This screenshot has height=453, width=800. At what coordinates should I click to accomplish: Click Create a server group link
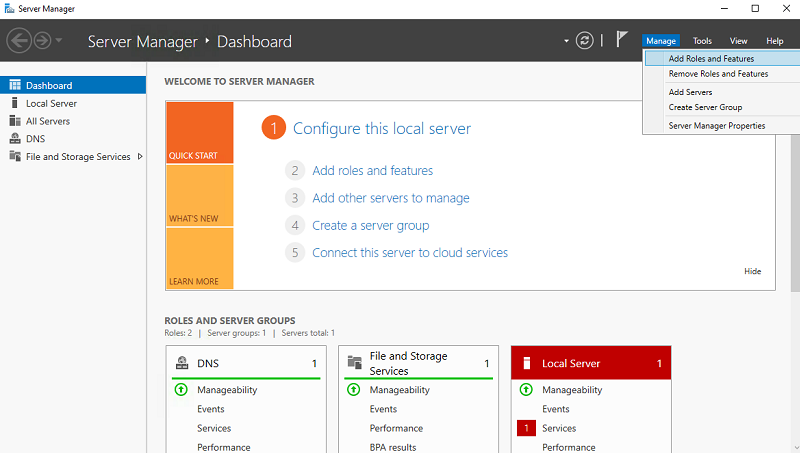click(370, 225)
